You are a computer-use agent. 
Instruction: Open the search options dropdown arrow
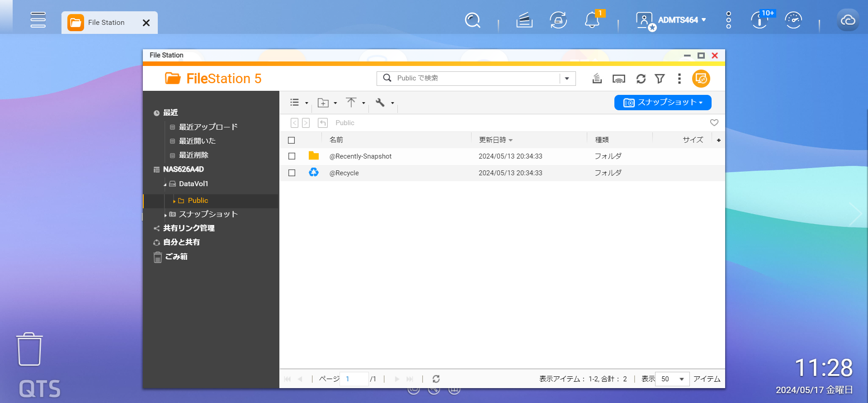click(x=567, y=79)
